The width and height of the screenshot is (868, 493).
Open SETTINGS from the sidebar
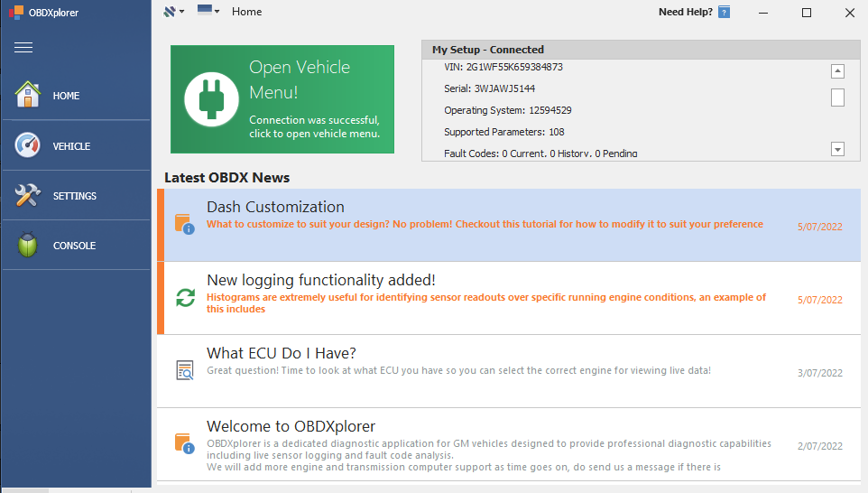77,195
